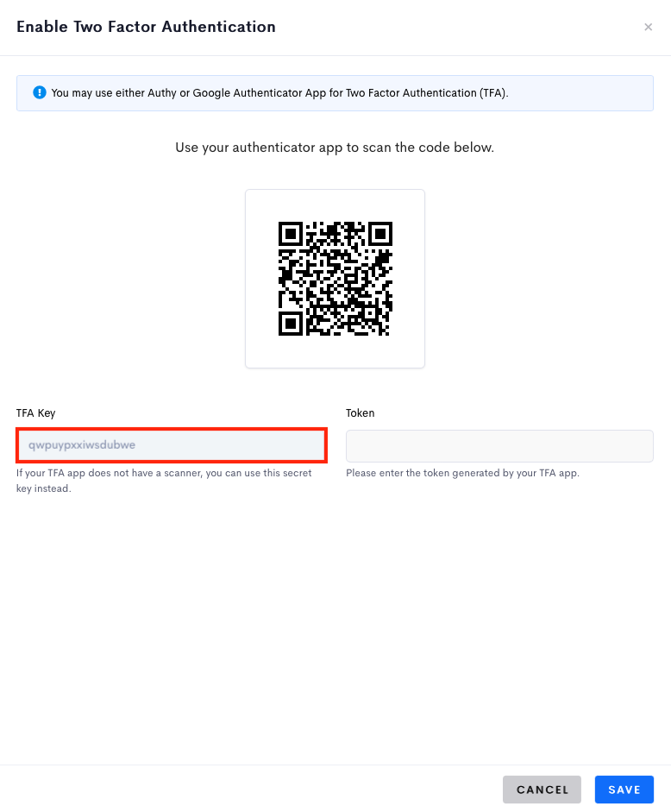Click the enter the token helper text
Screen dimensions: 671x812
(x=462, y=473)
